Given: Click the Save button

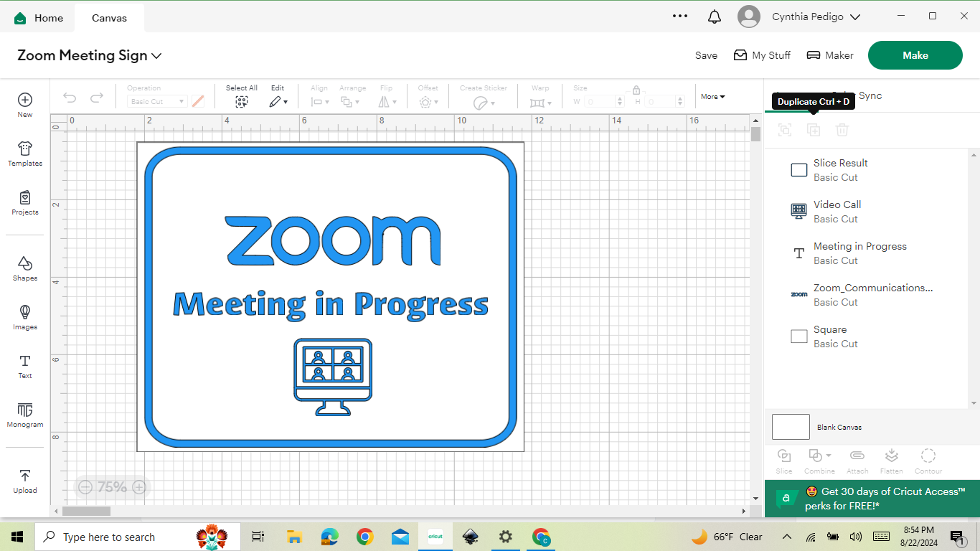Looking at the screenshot, I should click(x=706, y=55).
